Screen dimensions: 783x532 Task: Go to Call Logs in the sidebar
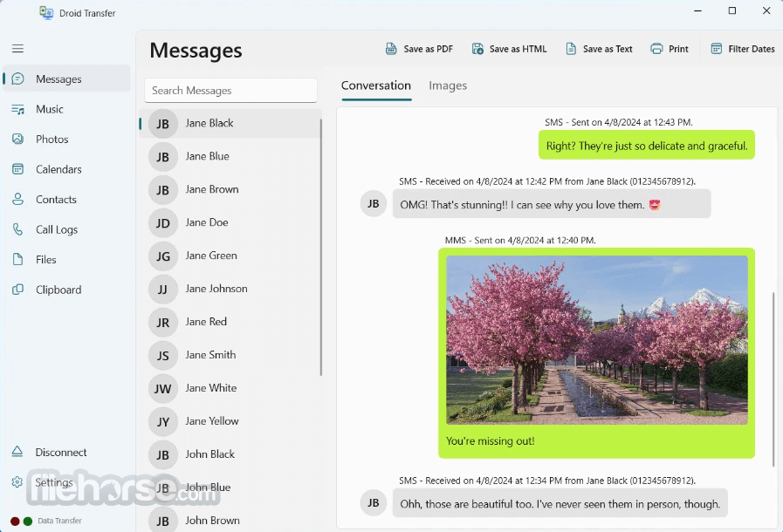click(x=66, y=229)
